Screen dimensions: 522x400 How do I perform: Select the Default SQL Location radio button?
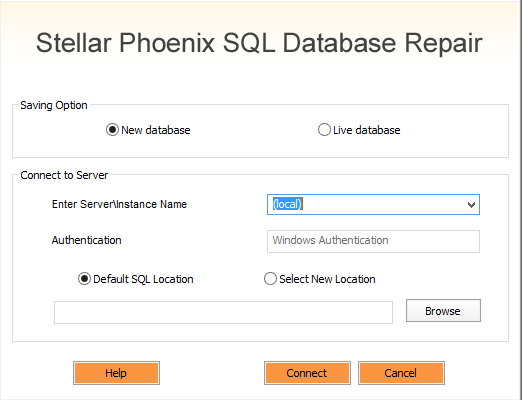tap(84, 279)
